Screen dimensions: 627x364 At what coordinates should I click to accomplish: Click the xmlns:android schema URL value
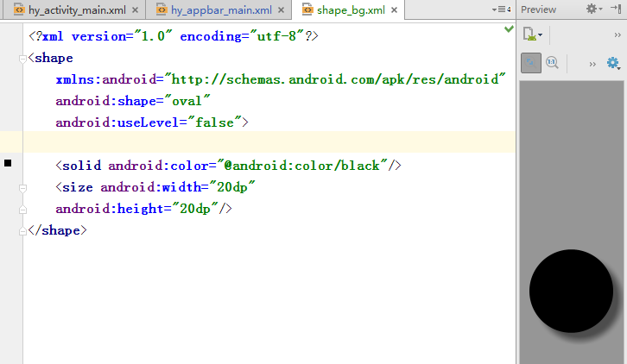(335, 79)
